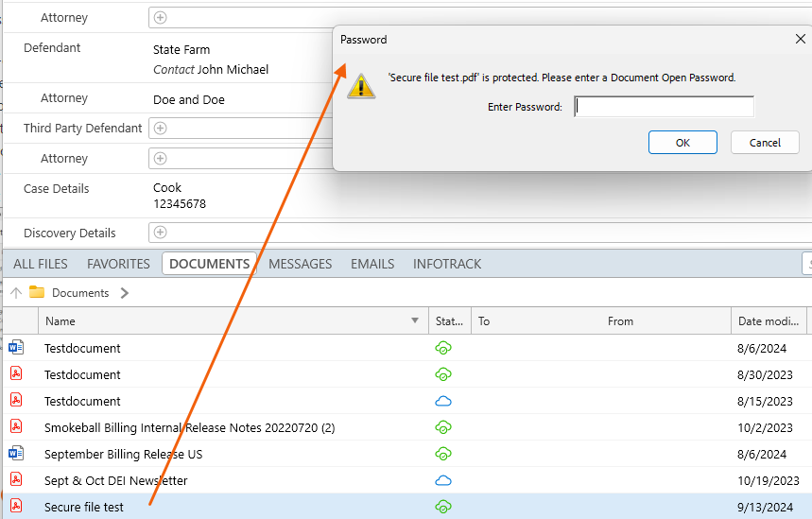Screen dimensions: 812x519
Task: Click synced cloud status for Testdocument 8/30/2023
Action: pos(443,374)
